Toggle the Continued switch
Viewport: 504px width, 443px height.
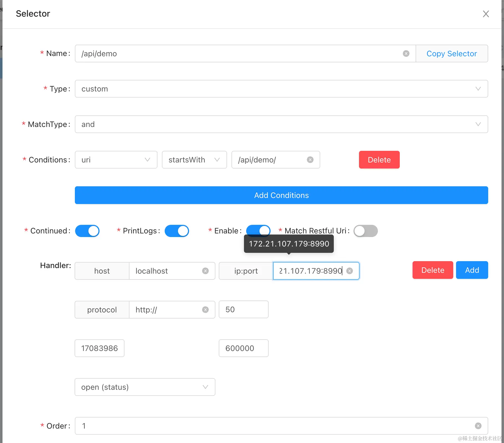tap(87, 231)
